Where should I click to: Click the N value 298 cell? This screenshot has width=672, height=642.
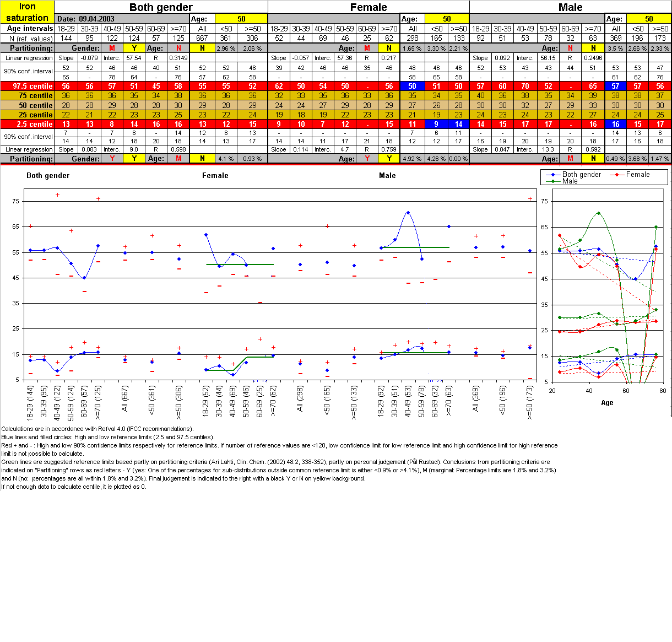[x=413, y=39]
